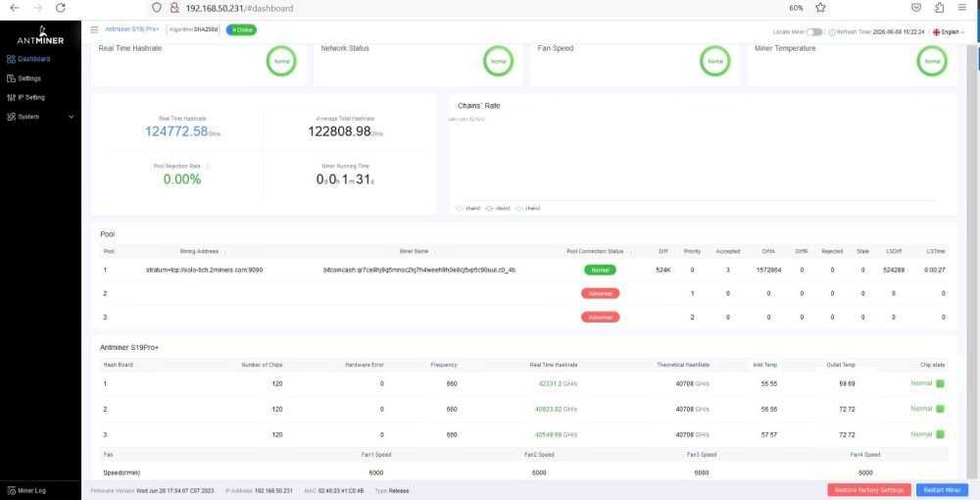Click the 60% zoom level indicator
Image resolution: width=980 pixels, height=500 pixels.
(x=796, y=8)
